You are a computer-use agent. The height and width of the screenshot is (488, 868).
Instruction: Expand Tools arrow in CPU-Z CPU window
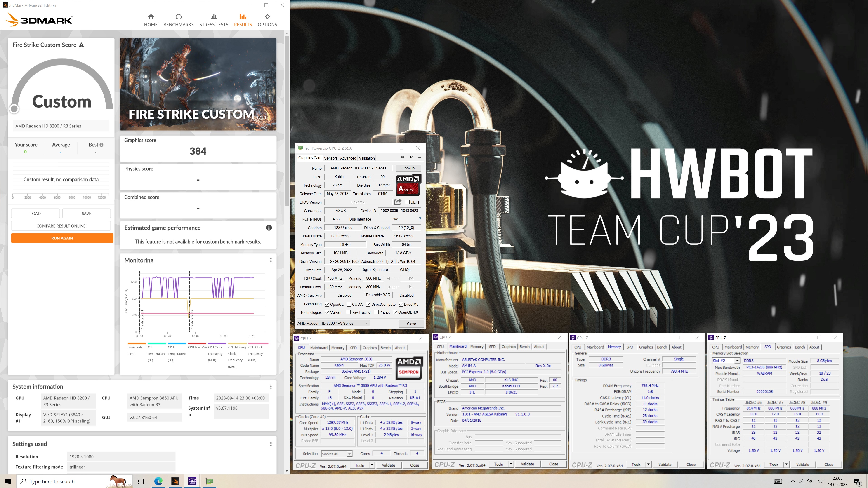click(372, 465)
